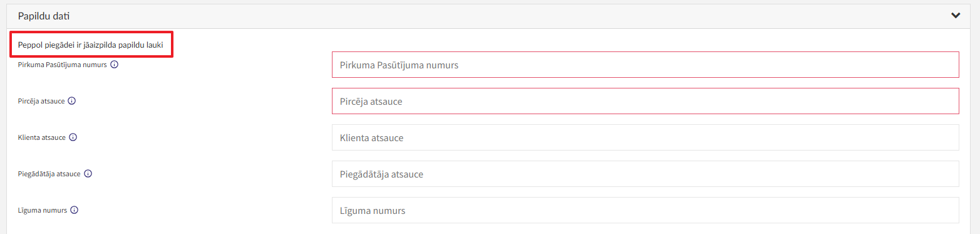
Task: Focus the Pirkuma Pasūtījuma numurs input field
Action: 645,65
